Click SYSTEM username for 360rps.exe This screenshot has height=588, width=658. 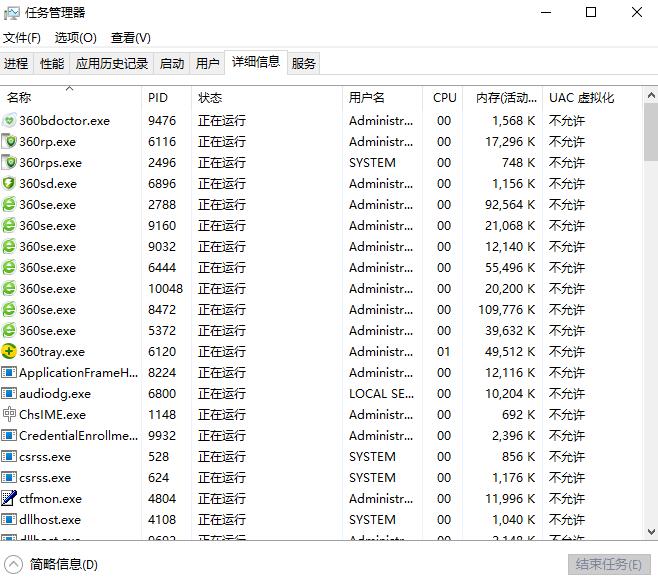pyautogui.click(x=372, y=163)
